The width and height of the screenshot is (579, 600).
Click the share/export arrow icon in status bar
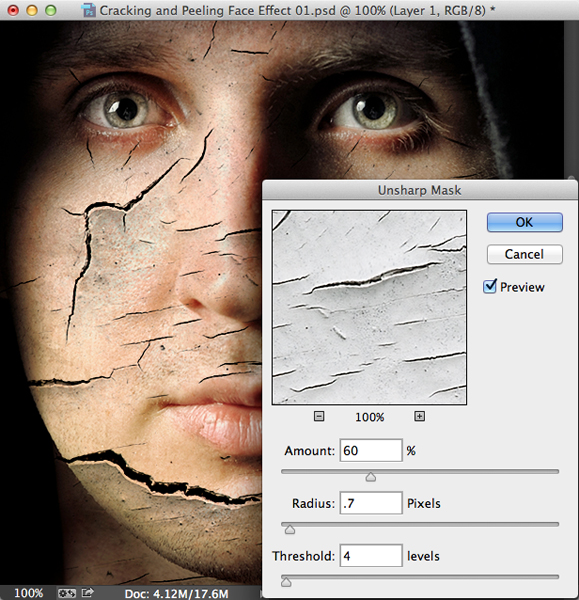[88, 593]
